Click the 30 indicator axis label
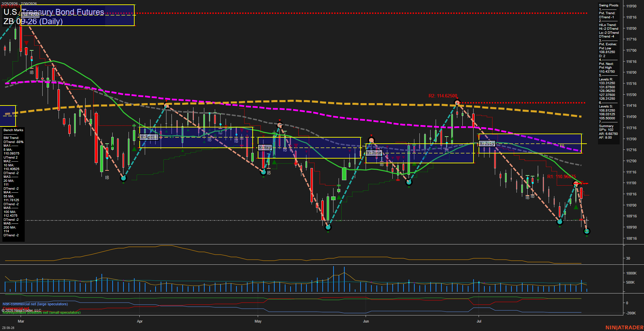Image resolution: width=644 pixels, height=331 pixels. pos(628,258)
